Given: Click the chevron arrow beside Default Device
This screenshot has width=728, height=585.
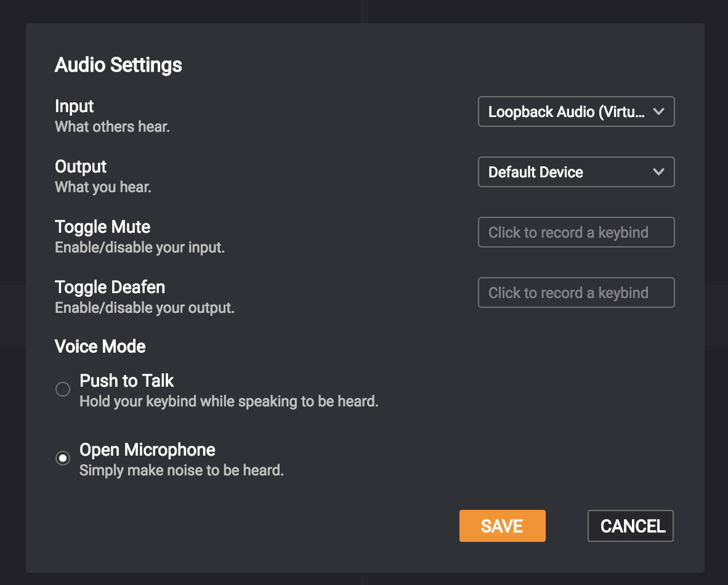Looking at the screenshot, I should [x=658, y=172].
